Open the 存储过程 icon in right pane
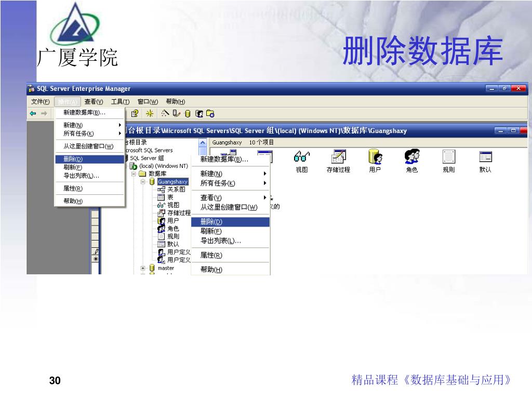Screen dimensions: 532x399 pyautogui.click(x=338, y=162)
